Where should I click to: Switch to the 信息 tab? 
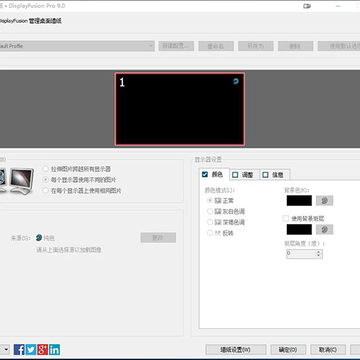pos(275,175)
